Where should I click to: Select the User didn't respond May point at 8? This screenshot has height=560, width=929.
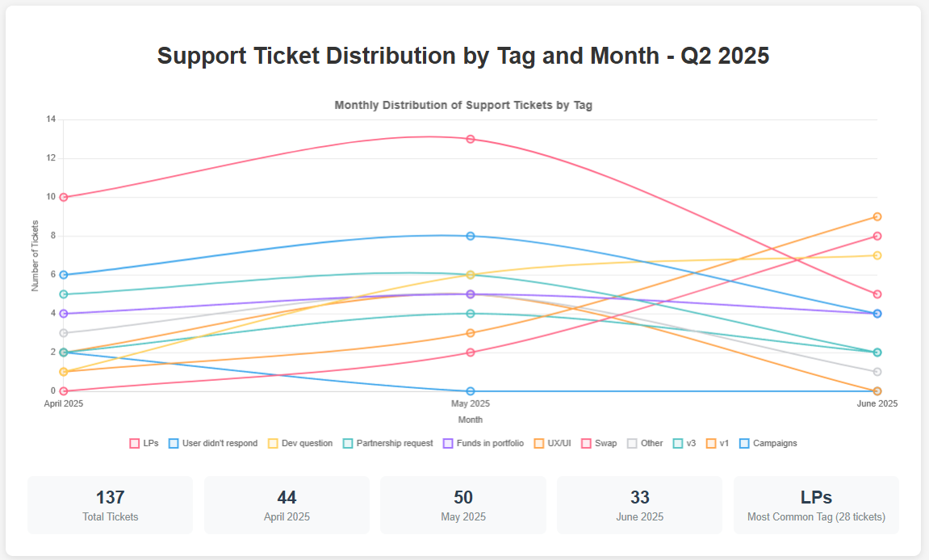pyautogui.click(x=471, y=236)
